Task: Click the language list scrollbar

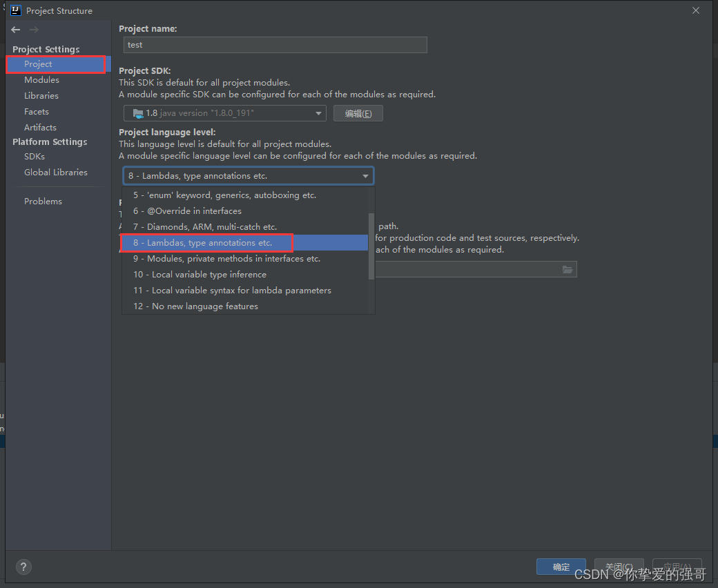Action: tap(371, 246)
